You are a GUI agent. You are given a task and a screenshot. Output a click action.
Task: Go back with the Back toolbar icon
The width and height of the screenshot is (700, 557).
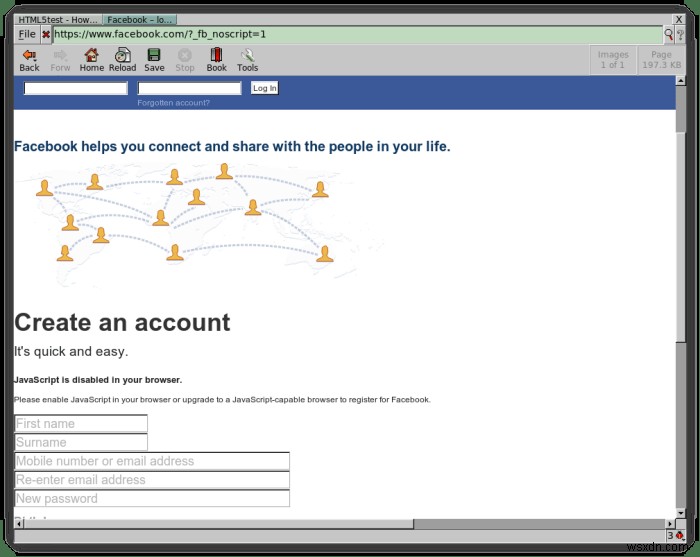point(29,60)
